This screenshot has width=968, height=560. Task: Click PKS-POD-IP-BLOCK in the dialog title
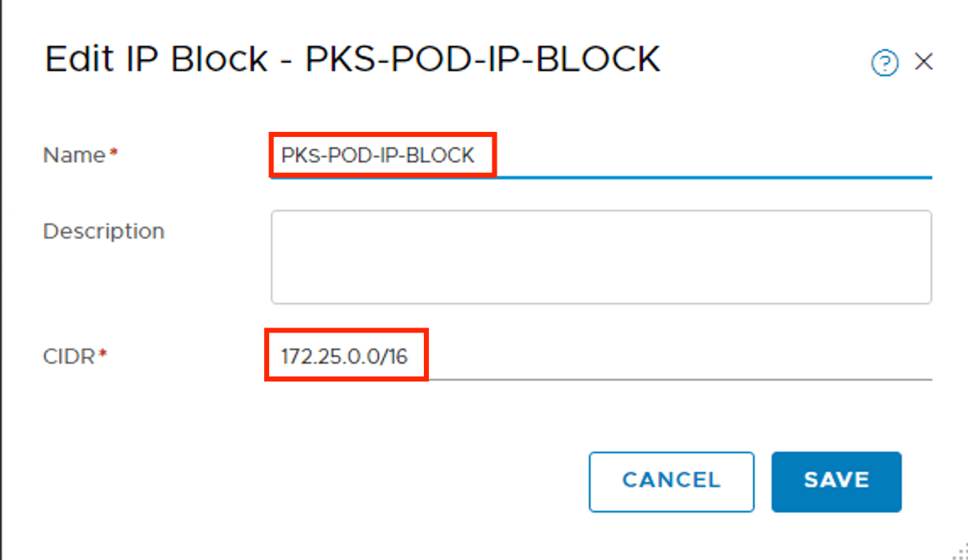482,60
